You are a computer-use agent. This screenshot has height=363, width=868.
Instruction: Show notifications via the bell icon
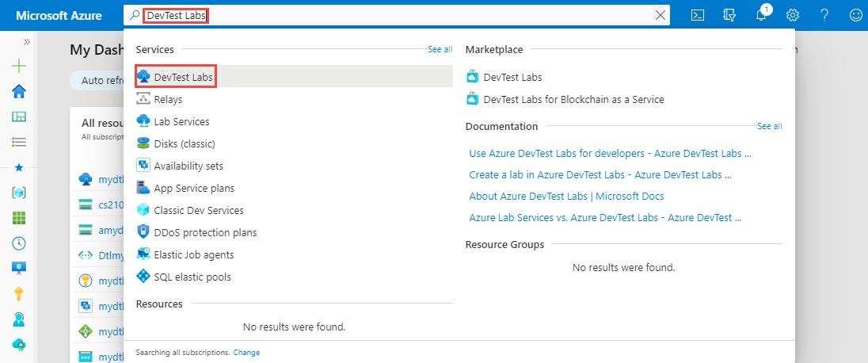pyautogui.click(x=762, y=15)
